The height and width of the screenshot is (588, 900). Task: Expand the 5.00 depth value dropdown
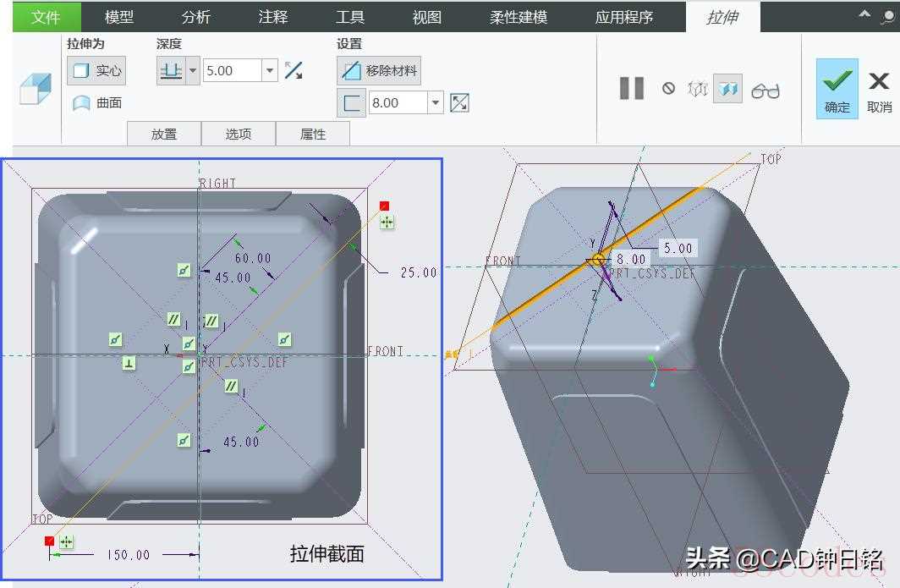coord(270,71)
